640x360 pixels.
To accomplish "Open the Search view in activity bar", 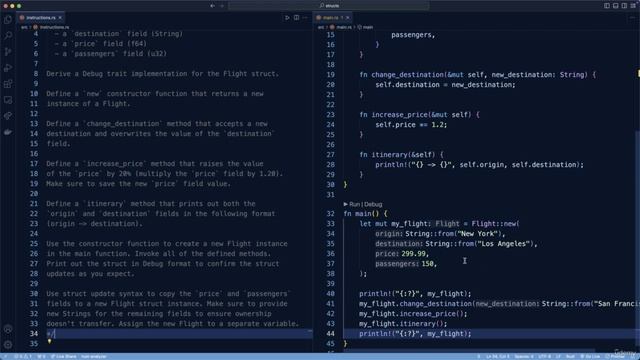I will tap(8, 36).
